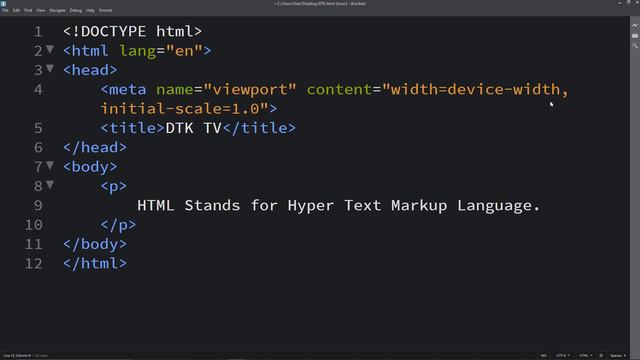Viewport: 640px width, 360px height.
Task: Collapse the head tag fold on line 3
Action: point(50,69)
